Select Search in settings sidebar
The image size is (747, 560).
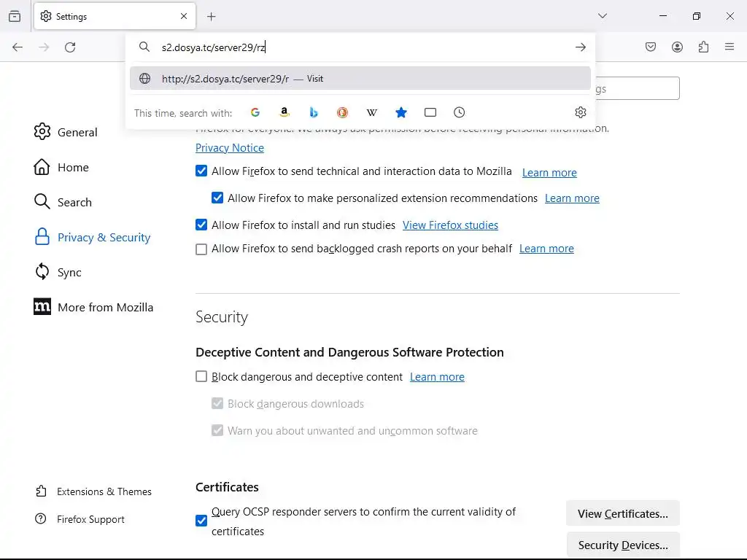pos(63,202)
